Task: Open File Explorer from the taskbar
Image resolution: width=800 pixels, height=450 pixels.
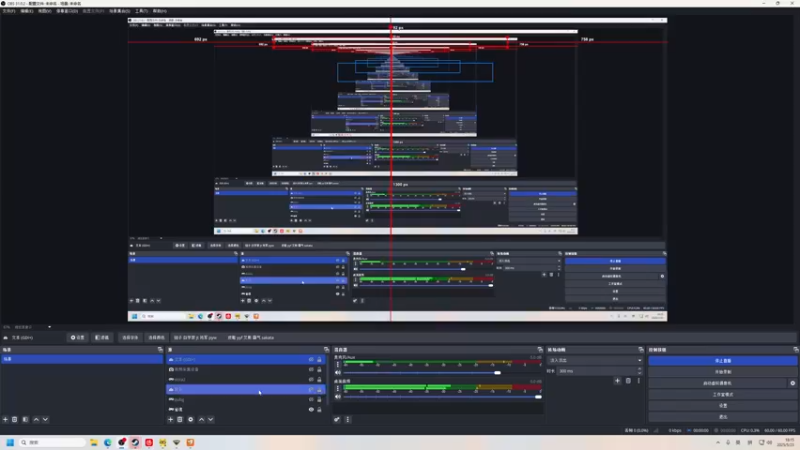Action: point(94,442)
